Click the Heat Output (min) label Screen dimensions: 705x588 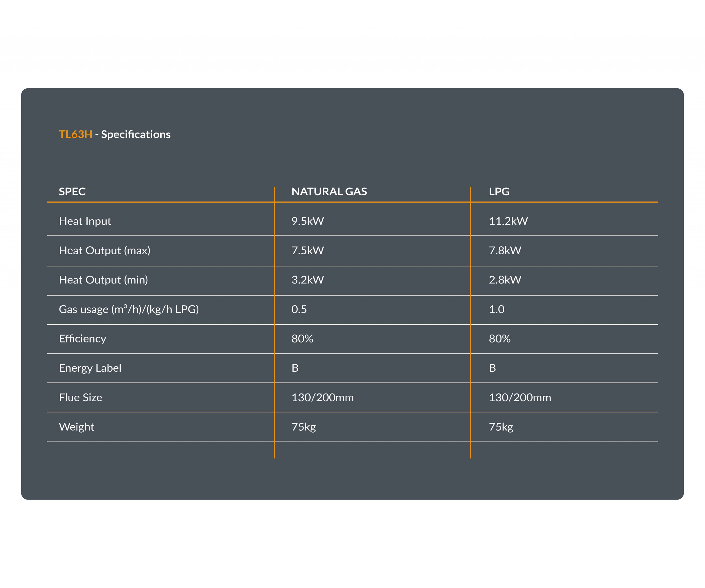[103, 280]
